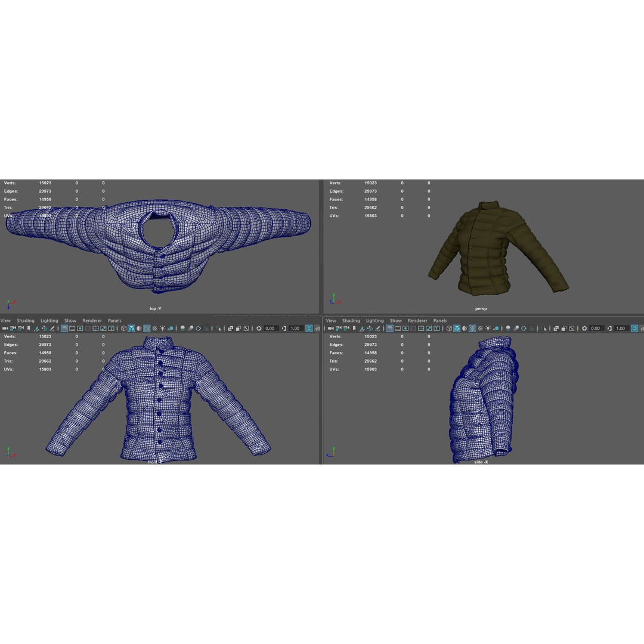Open Lighting menu in front panel
This screenshot has width=644, height=644.
[x=49, y=320]
